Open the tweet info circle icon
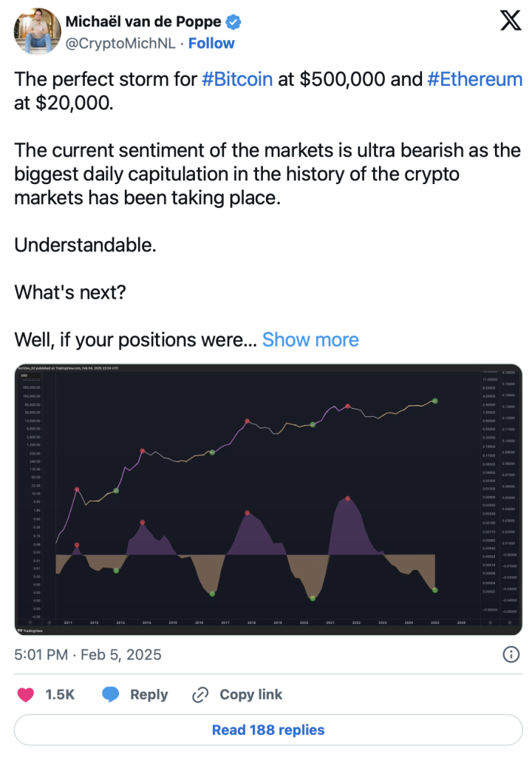 click(x=510, y=654)
